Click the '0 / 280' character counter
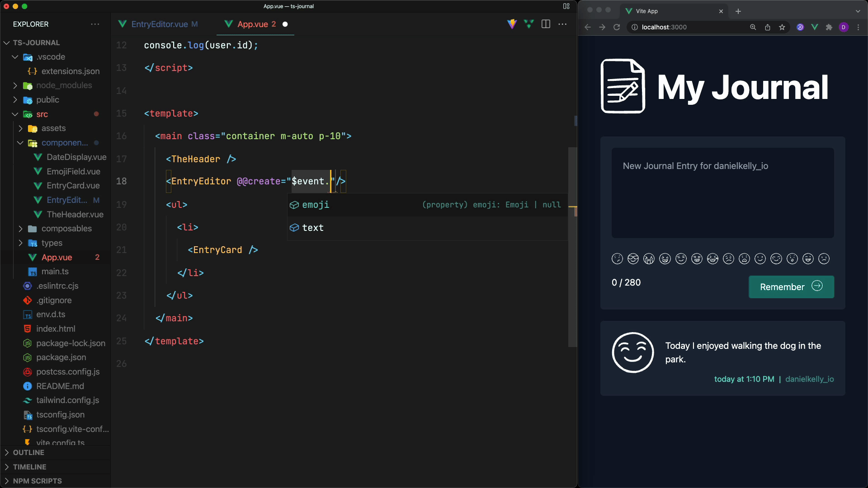 coord(626,282)
